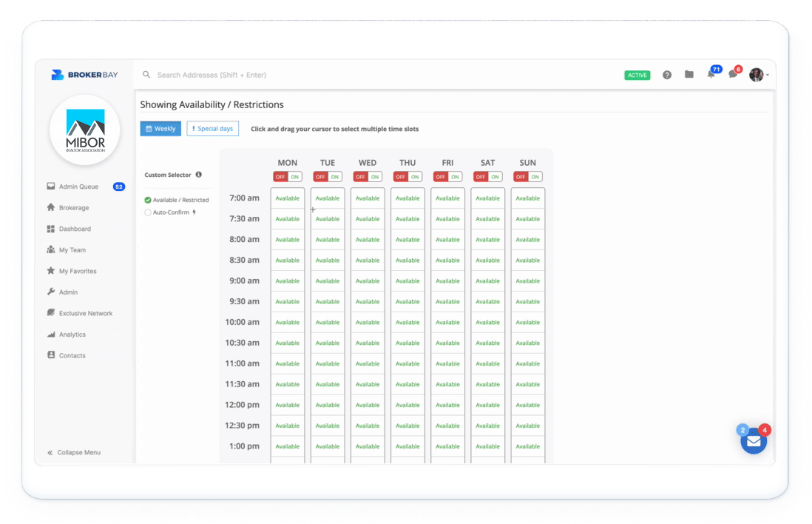Toggle the SAT off/on switch
This screenshot has height=524, width=812.
tap(488, 177)
